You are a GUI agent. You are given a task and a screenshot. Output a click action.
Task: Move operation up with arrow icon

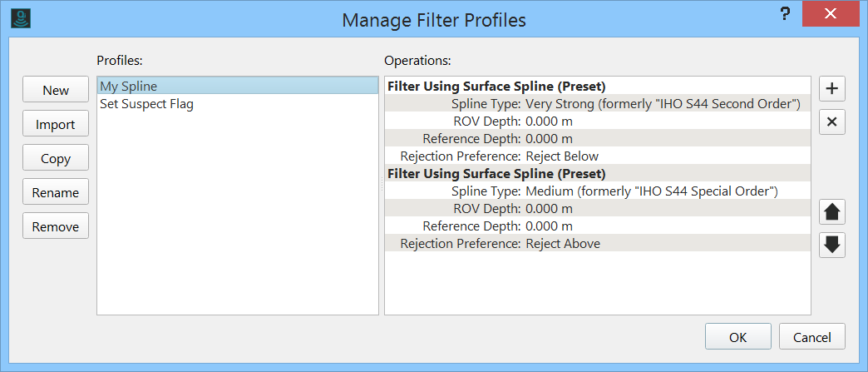point(832,211)
